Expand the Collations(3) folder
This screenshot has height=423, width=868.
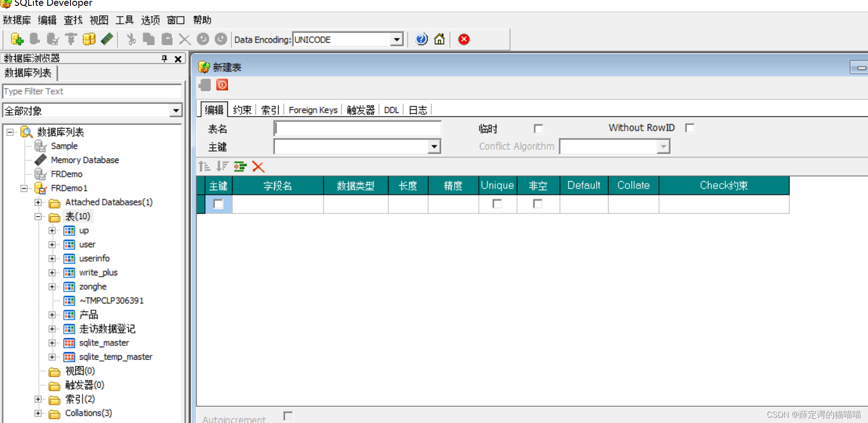pyautogui.click(x=38, y=413)
